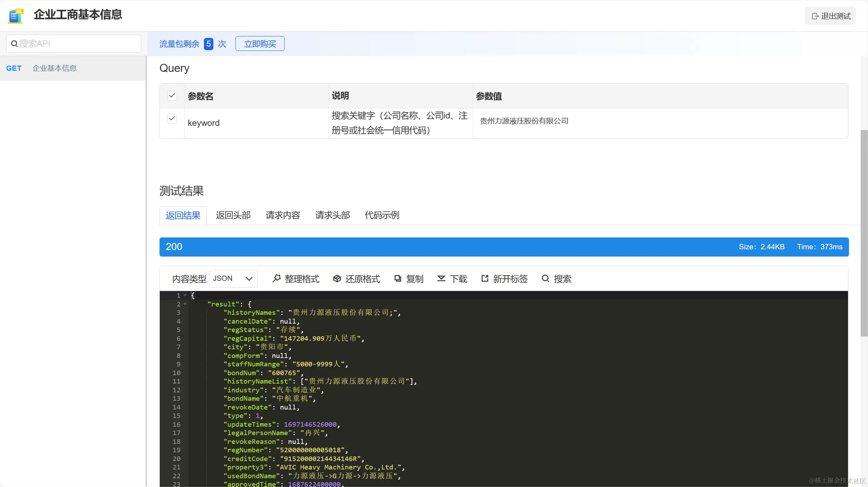Click the app logo icon
This screenshot has height=487, width=868.
(x=16, y=16)
